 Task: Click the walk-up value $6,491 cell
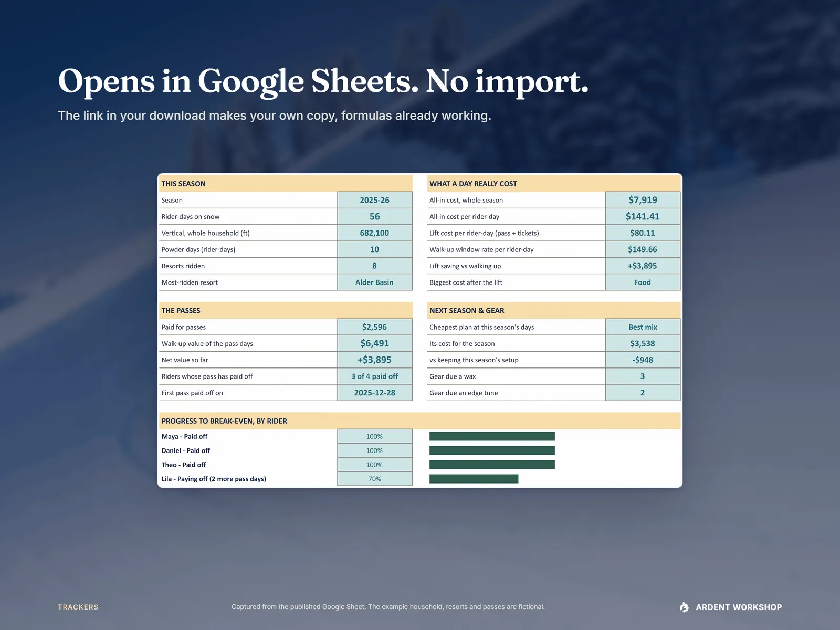click(375, 343)
